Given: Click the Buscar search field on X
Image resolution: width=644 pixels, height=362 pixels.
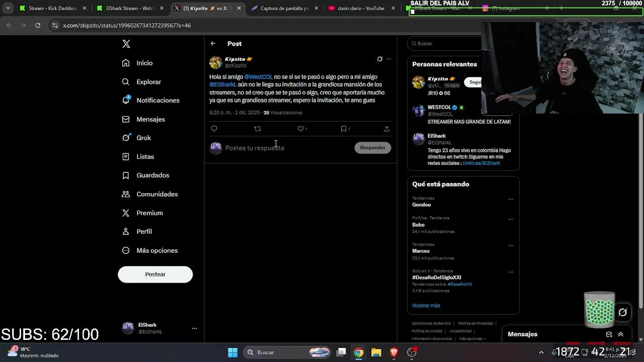Looking at the screenshot, I should 444,44.
